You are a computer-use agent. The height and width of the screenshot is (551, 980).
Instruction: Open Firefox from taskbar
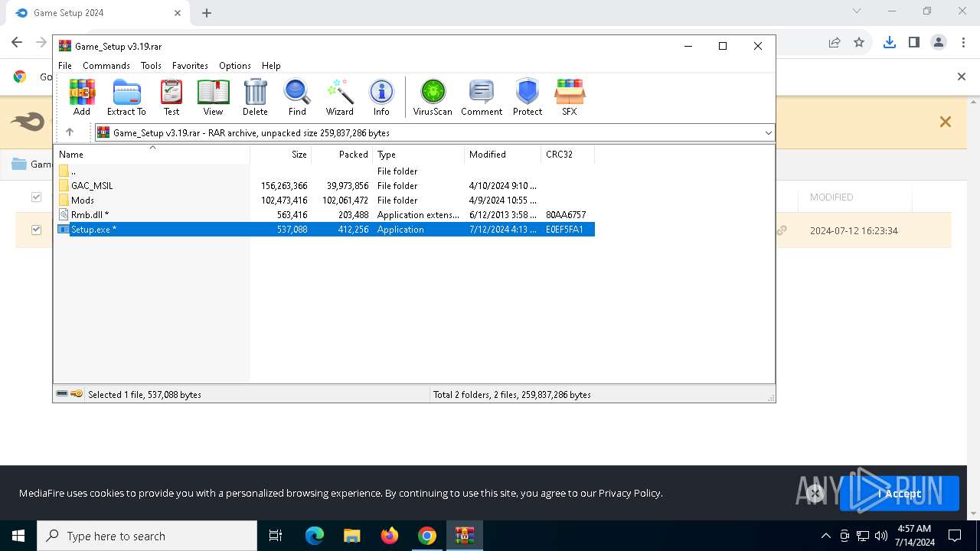390,536
